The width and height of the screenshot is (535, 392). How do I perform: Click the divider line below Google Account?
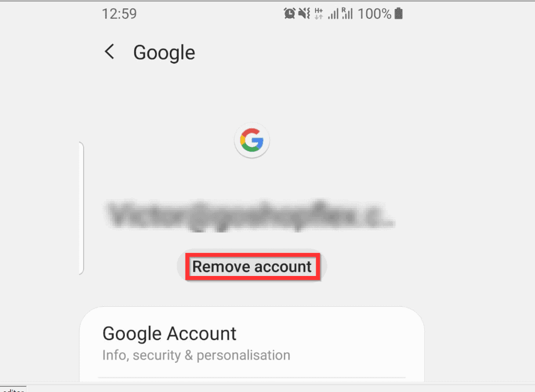tap(252, 377)
